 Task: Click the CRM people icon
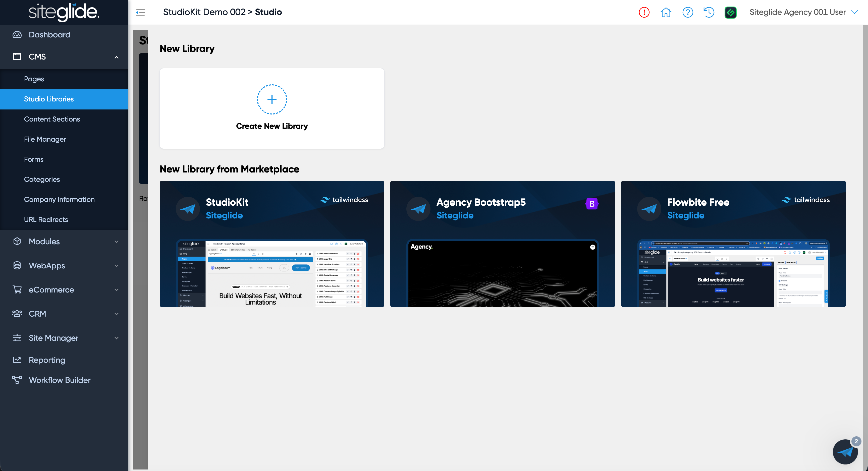tap(17, 314)
